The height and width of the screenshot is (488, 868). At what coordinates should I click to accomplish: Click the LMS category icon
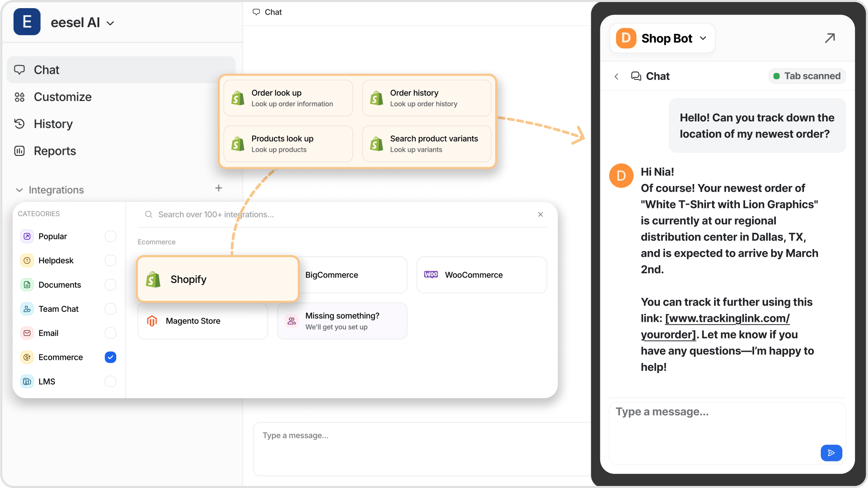point(27,382)
